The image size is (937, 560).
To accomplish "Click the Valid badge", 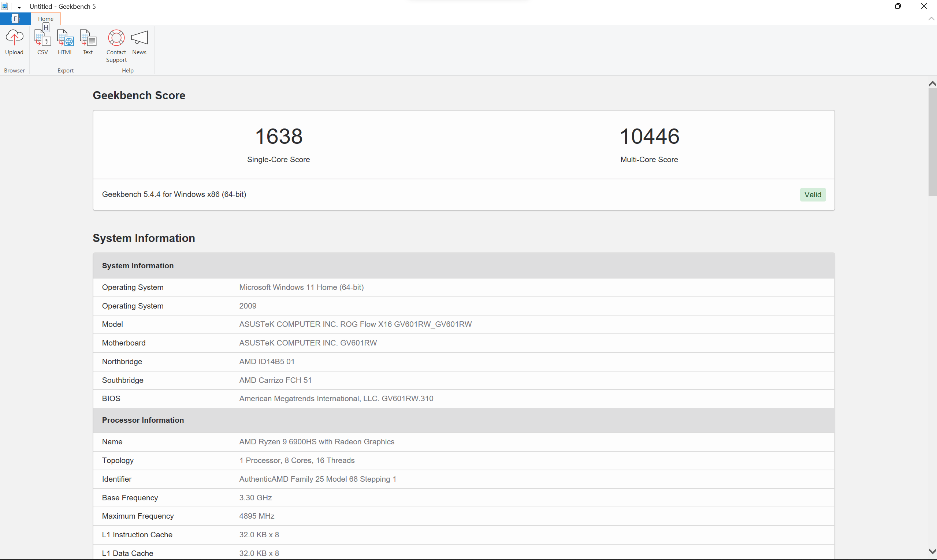I will (813, 195).
